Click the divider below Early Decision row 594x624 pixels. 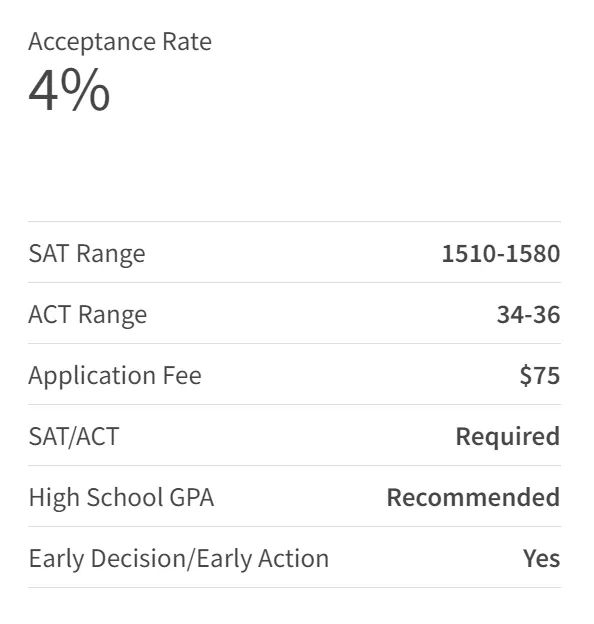pos(294,587)
